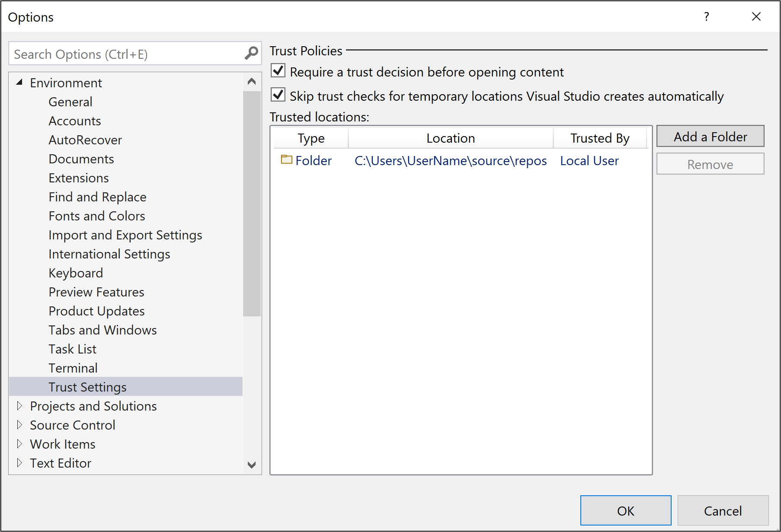Image resolution: width=781 pixels, height=532 pixels.
Task: Click the search magnifier icon
Action: pyautogui.click(x=251, y=53)
